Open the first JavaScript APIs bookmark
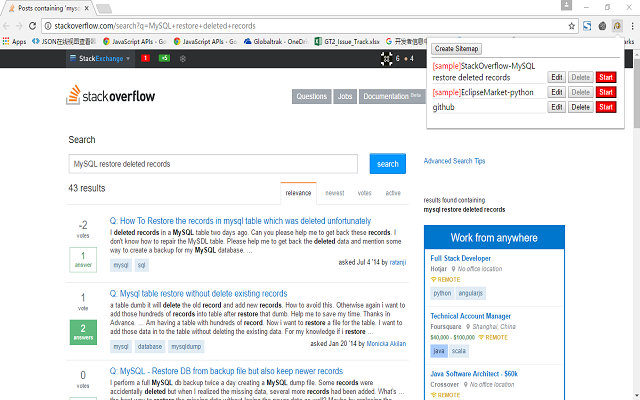640x400 pixels. (x=135, y=41)
